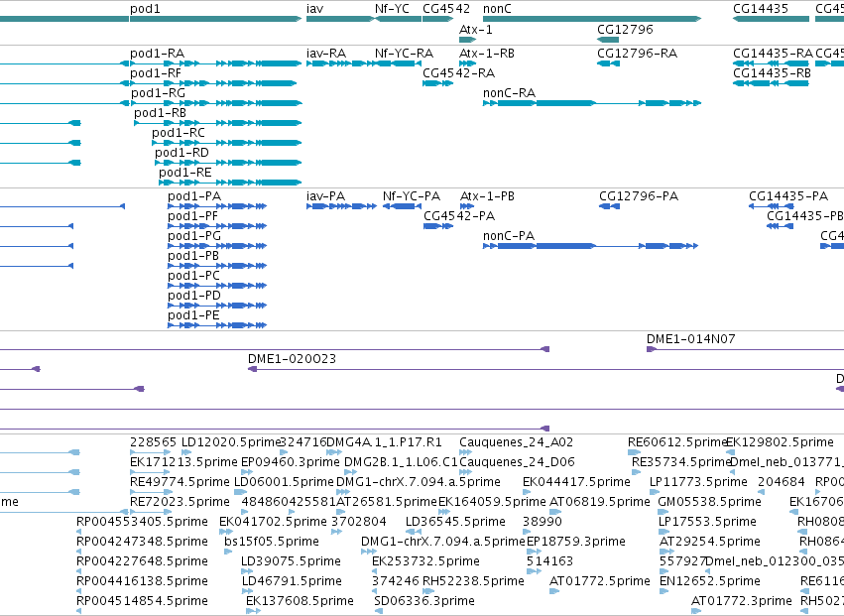Select BAC clone DME1-014N07

coord(745,349)
